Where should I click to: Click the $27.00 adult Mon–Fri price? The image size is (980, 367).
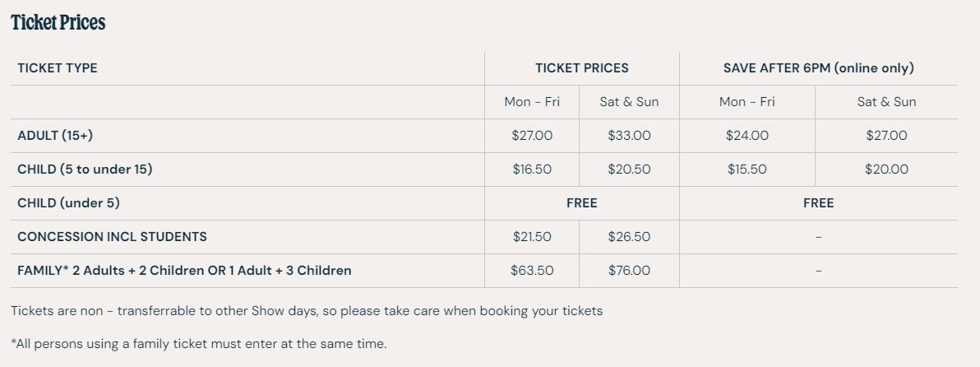(x=532, y=136)
